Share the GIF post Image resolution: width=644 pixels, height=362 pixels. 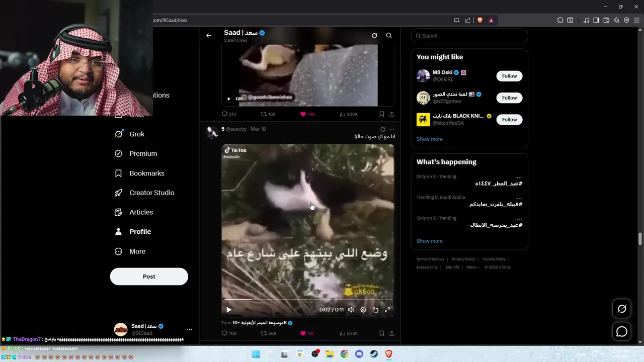point(392,114)
